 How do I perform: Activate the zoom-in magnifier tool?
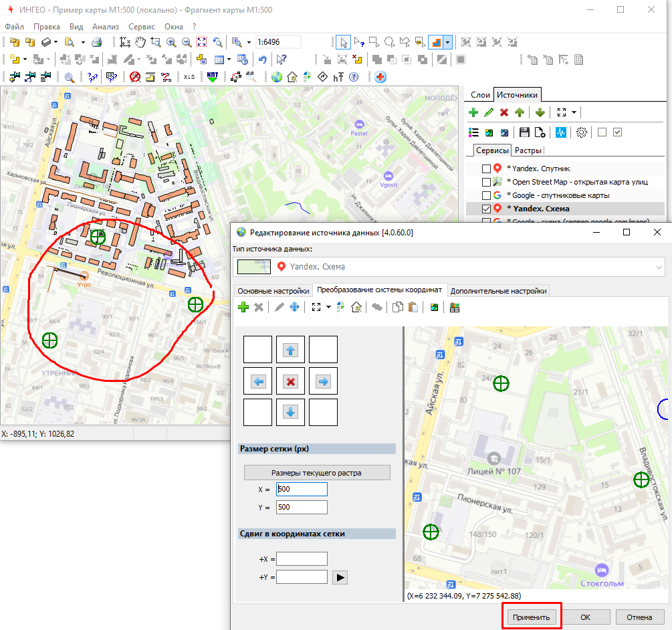click(171, 42)
